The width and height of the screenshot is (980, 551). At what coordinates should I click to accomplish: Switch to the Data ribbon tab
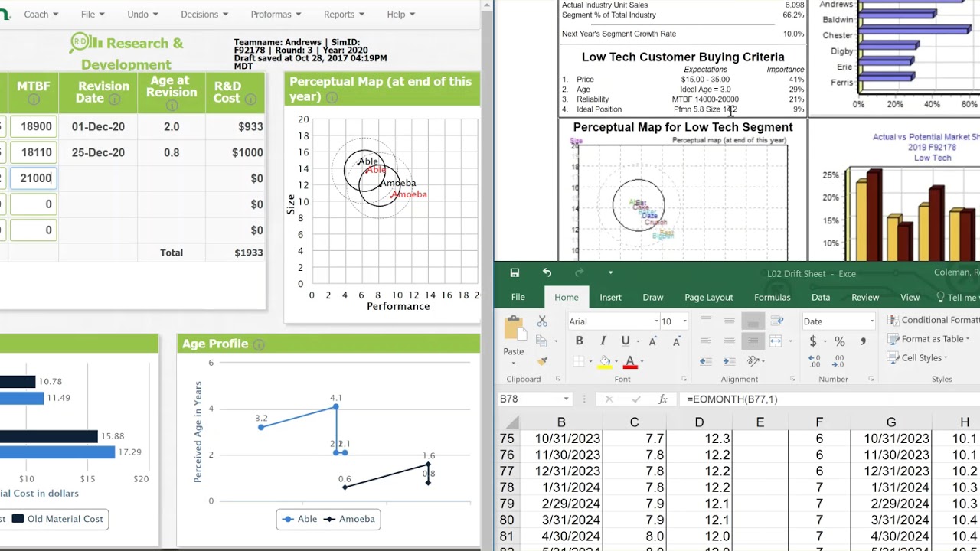coord(821,297)
